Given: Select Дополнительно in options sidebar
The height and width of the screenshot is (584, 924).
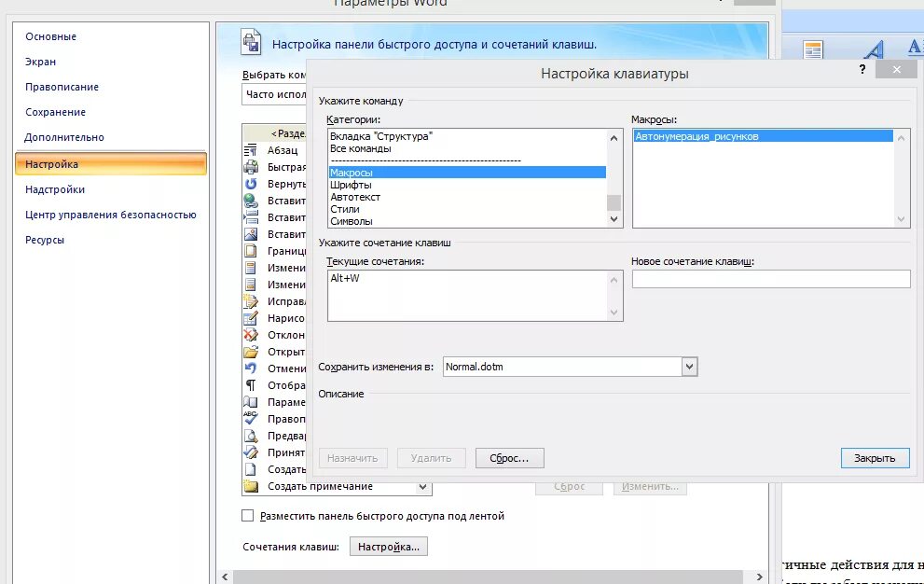Looking at the screenshot, I should (x=63, y=137).
